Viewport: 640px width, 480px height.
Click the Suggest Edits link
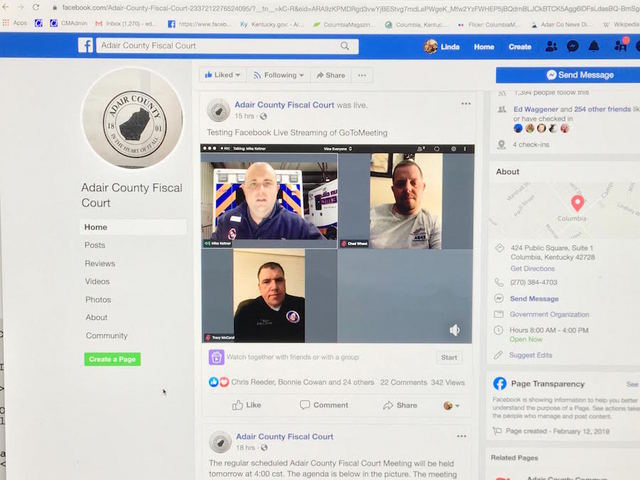tap(531, 355)
